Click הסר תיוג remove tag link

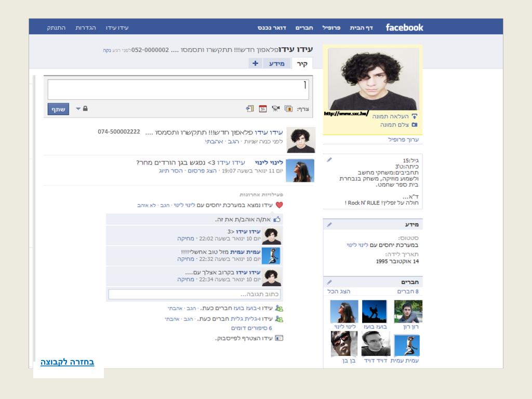point(170,170)
